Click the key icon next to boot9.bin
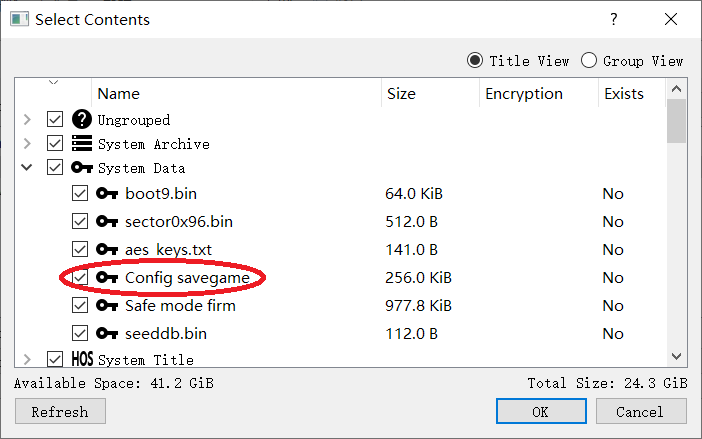 pos(107,193)
